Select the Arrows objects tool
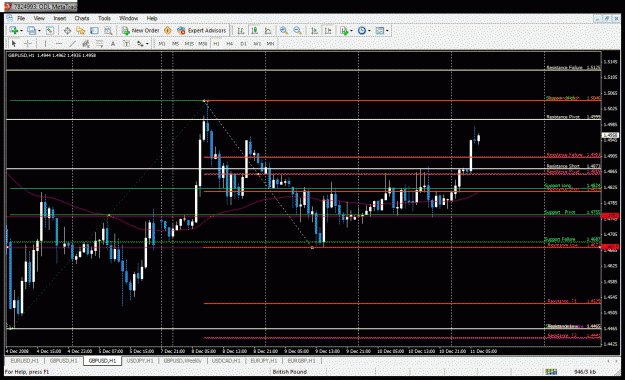Screen dimensions: 625x380 [140, 43]
